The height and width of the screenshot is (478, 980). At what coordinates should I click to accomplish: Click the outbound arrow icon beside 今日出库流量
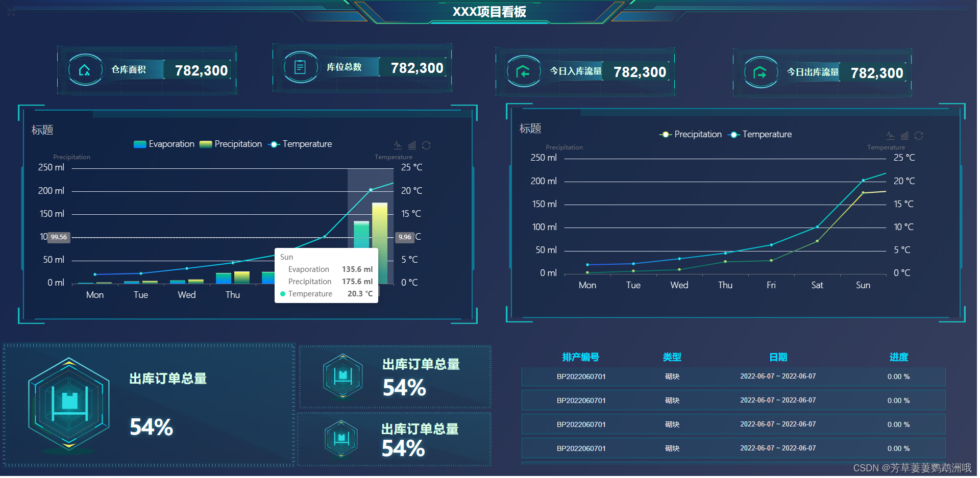pos(761,72)
